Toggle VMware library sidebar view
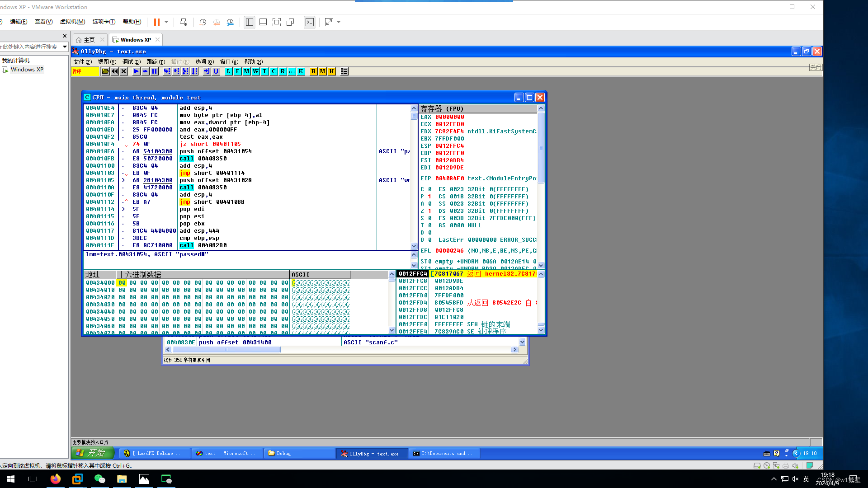Screen dimensions: 868x488 249,22
